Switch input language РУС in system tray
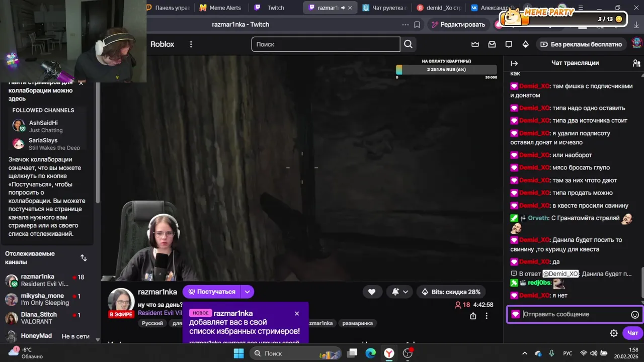Viewport: 644px width, 362px height. (x=568, y=353)
